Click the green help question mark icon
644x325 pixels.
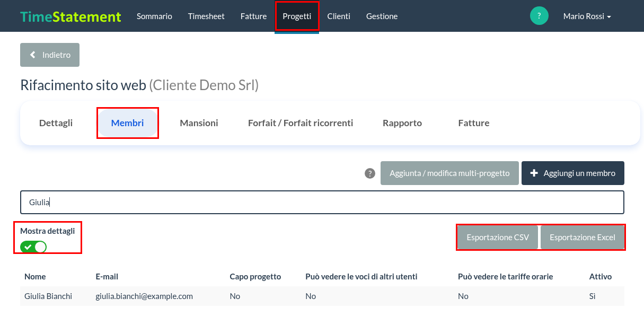coord(539,16)
